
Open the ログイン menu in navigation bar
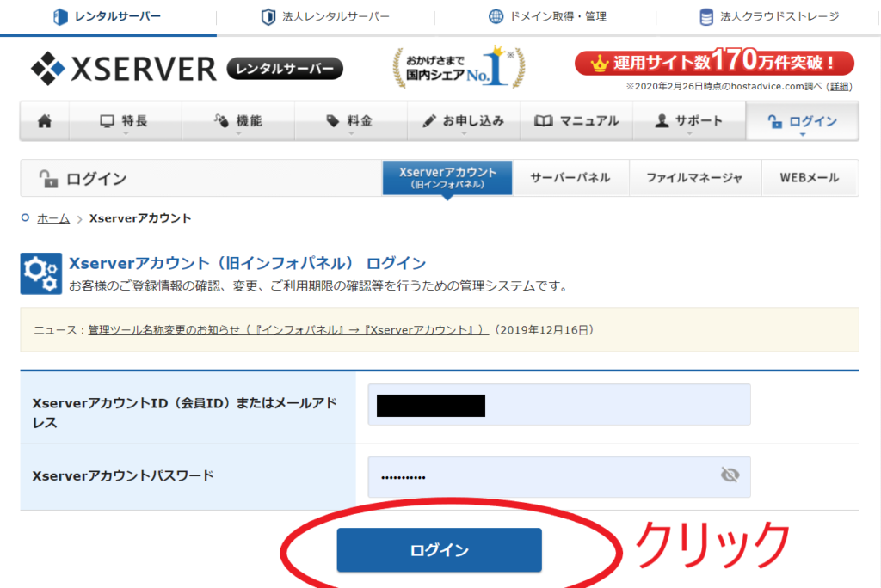[x=803, y=120]
